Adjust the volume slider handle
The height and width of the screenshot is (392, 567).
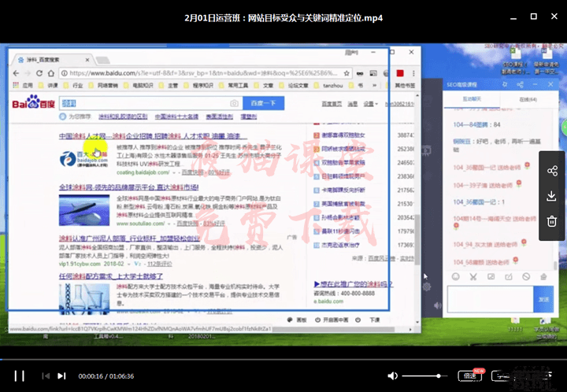point(439,376)
